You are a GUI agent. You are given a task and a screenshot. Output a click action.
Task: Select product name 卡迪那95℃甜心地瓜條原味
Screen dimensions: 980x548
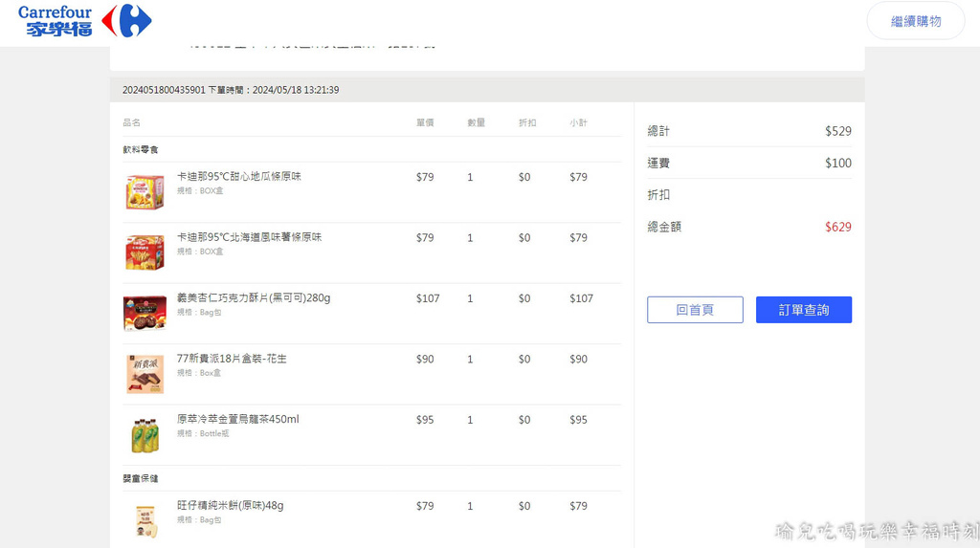click(x=238, y=177)
